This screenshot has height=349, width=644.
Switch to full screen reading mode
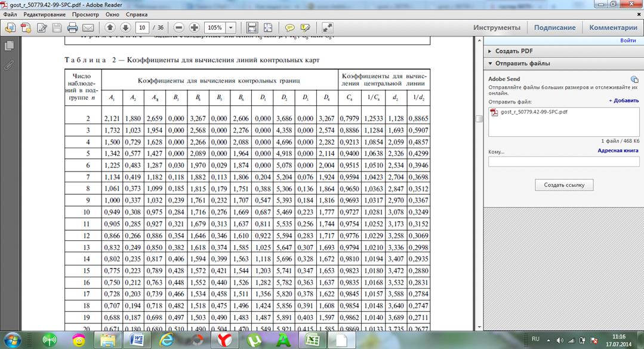[326, 27]
